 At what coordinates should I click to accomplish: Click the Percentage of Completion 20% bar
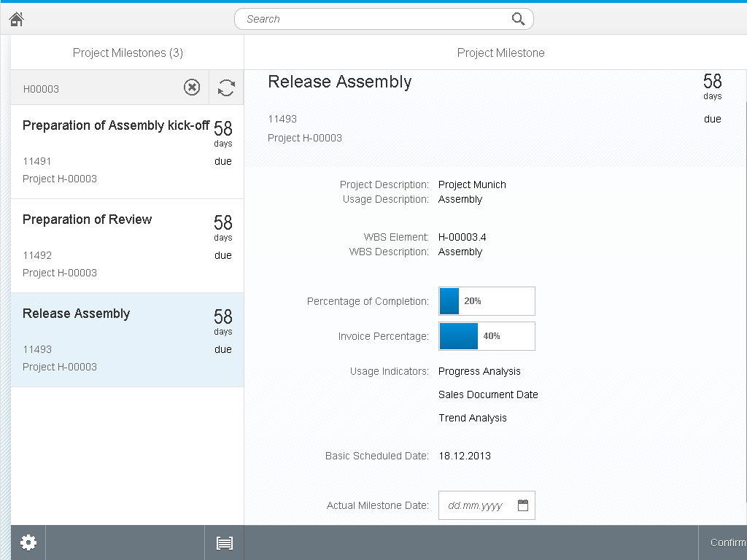pos(487,301)
